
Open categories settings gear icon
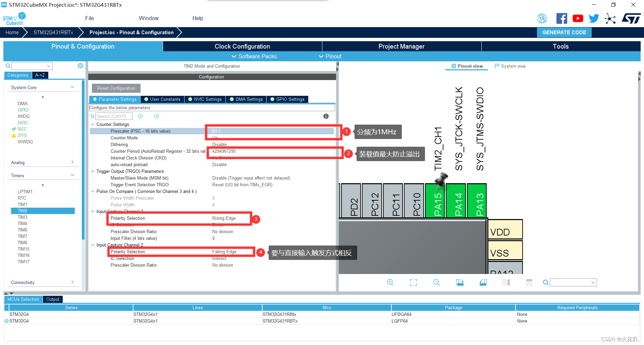[80, 66]
